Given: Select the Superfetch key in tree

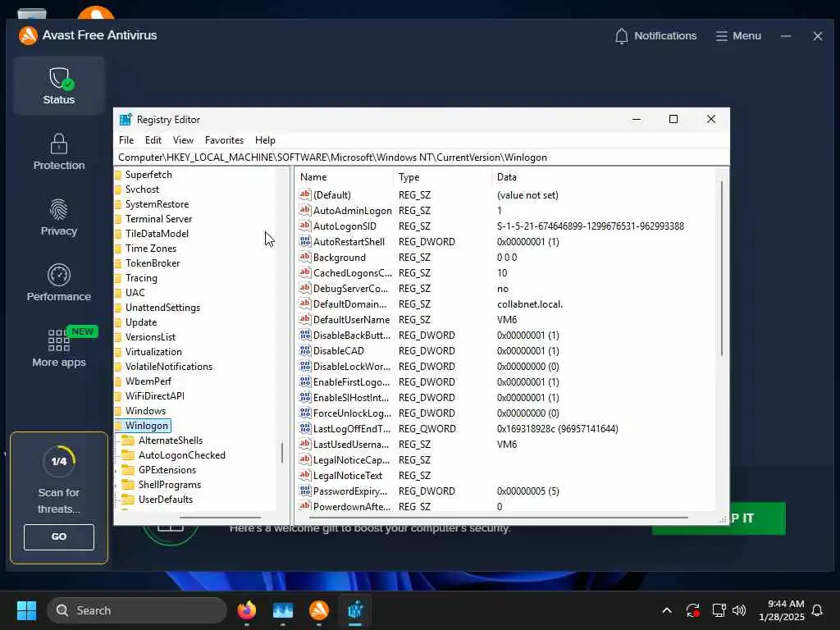Looking at the screenshot, I should pyautogui.click(x=148, y=175).
